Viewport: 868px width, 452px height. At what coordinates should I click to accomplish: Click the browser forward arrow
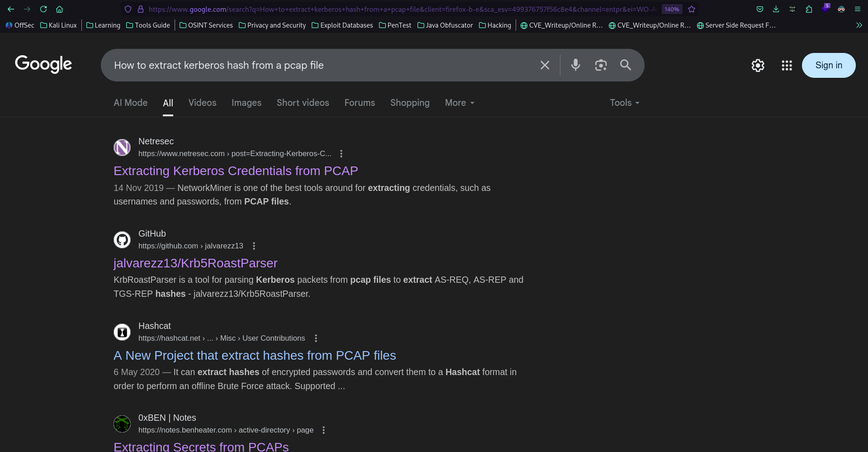[x=27, y=9]
